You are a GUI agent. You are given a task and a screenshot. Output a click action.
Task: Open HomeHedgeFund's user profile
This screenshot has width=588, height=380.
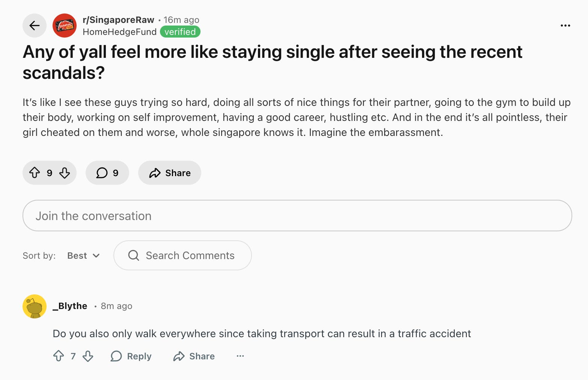click(x=119, y=32)
